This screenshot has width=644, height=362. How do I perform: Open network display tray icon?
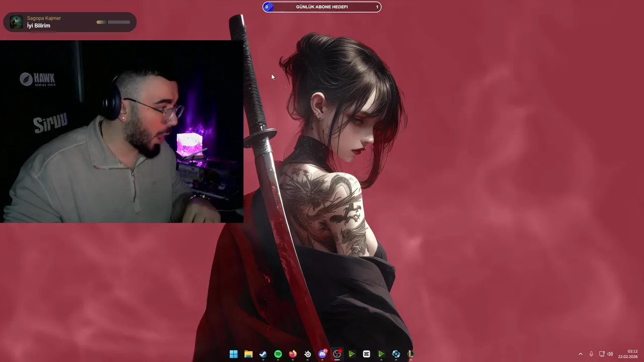(x=602, y=354)
